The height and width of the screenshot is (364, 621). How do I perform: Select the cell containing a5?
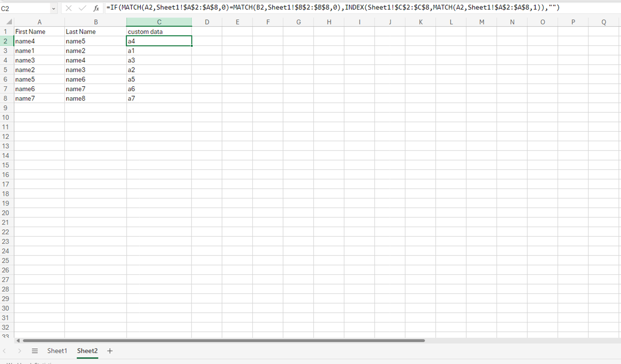[159, 79]
